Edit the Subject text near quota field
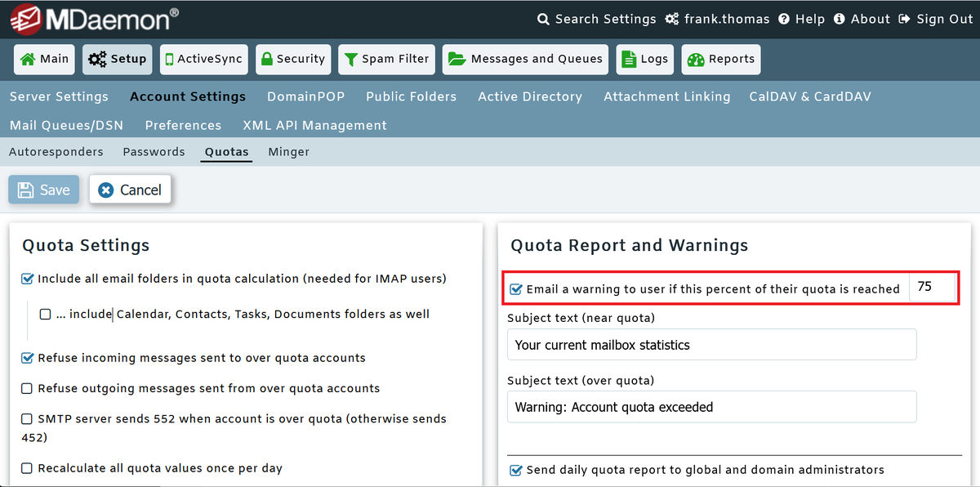Screen dimensions: 980x487 click(x=711, y=345)
